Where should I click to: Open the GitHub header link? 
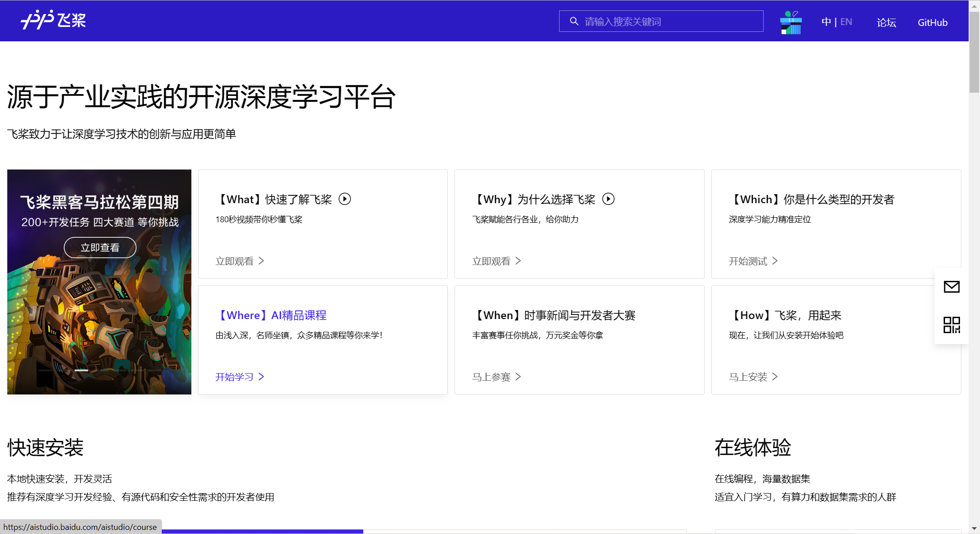click(x=932, y=22)
